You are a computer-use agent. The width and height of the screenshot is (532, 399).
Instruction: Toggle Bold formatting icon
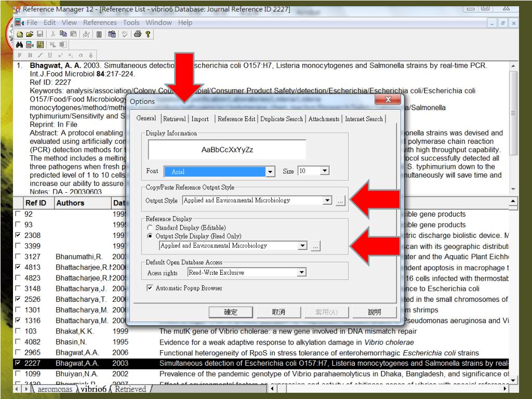pyautogui.click(x=30, y=55)
